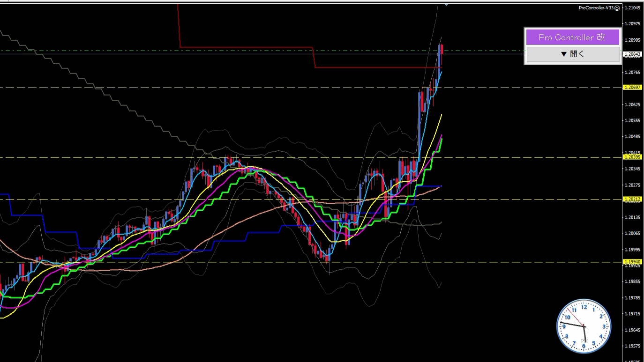644x362 pixels.
Task: Click the 1.20905 price scale value
Action: [x=633, y=40]
